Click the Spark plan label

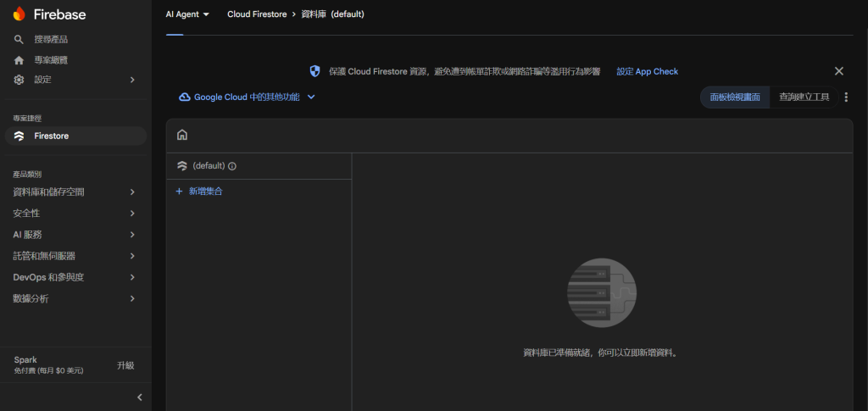click(x=25, y=360)
